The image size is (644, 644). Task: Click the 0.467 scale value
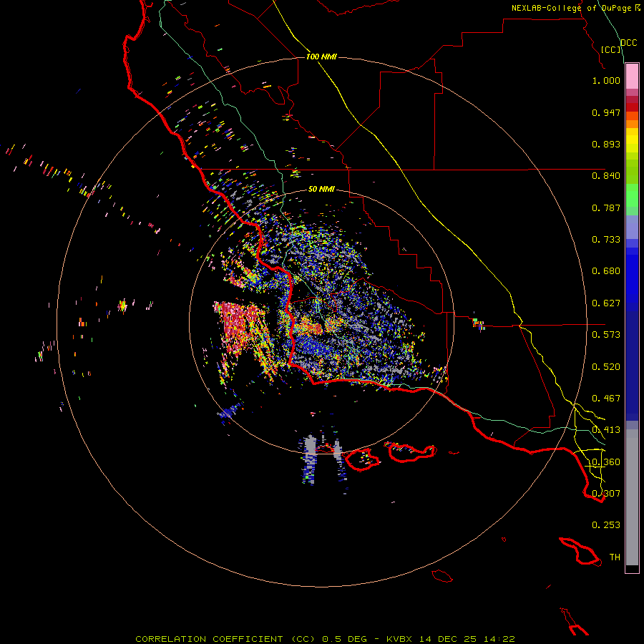[606, 399]
